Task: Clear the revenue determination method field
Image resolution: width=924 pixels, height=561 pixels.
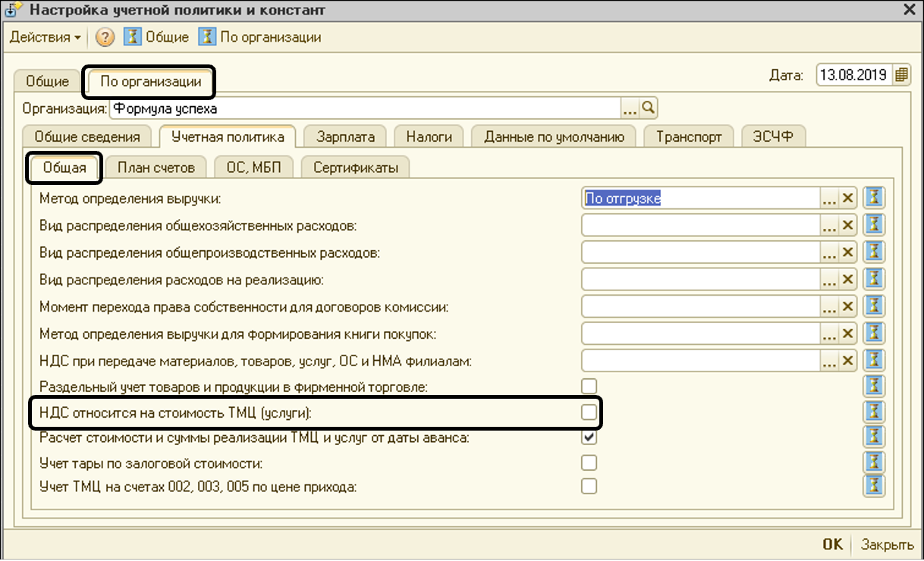Action: [848, 199]
